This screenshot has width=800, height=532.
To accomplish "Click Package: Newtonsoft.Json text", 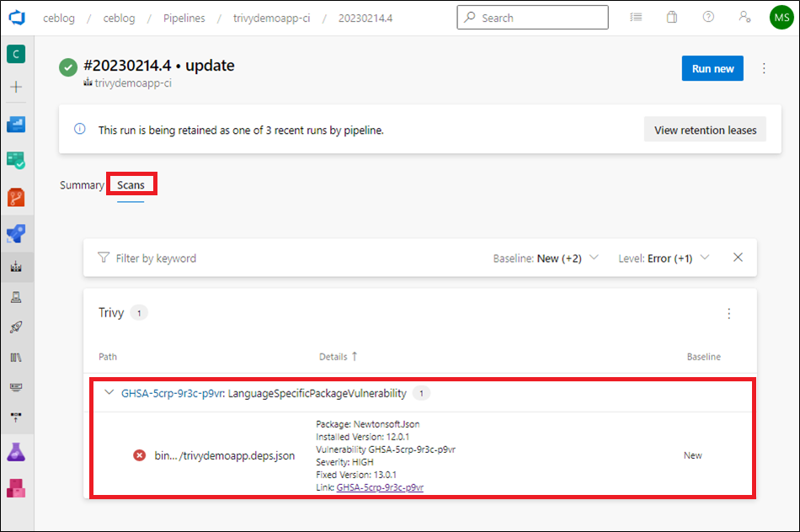I will [367, 424].
